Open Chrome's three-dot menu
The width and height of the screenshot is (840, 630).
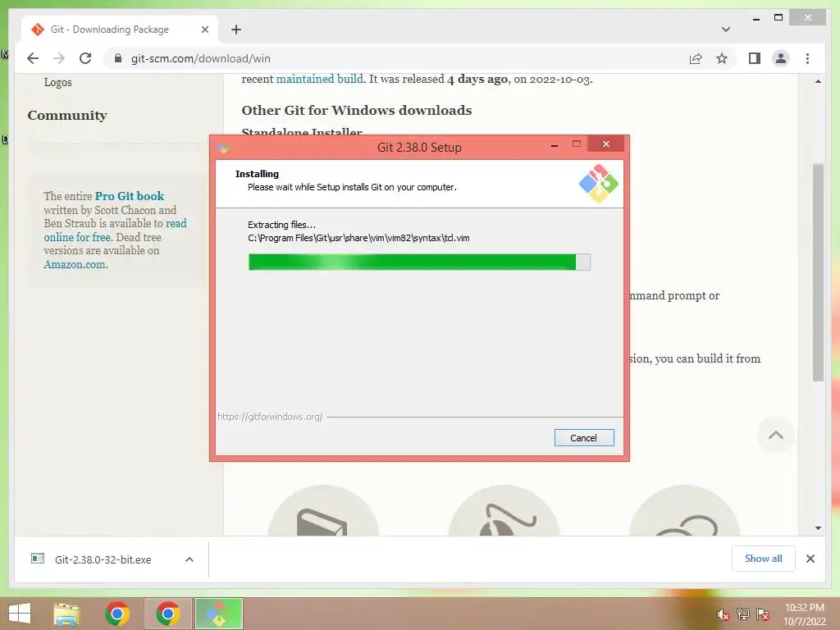[807, 58]
